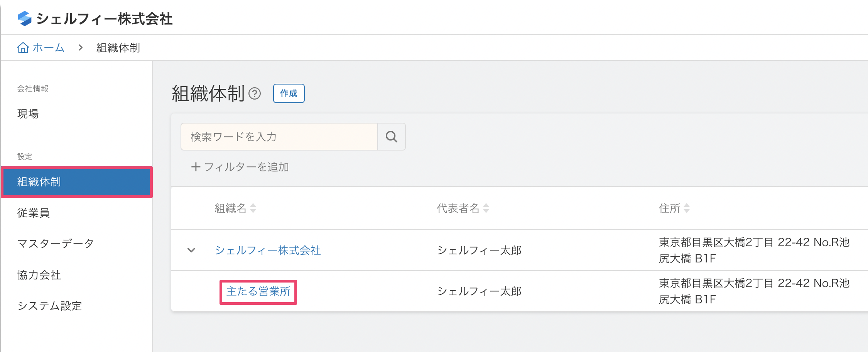
Task: Click the home icon in the breadcrumb
Action: [x=23, y=47]
